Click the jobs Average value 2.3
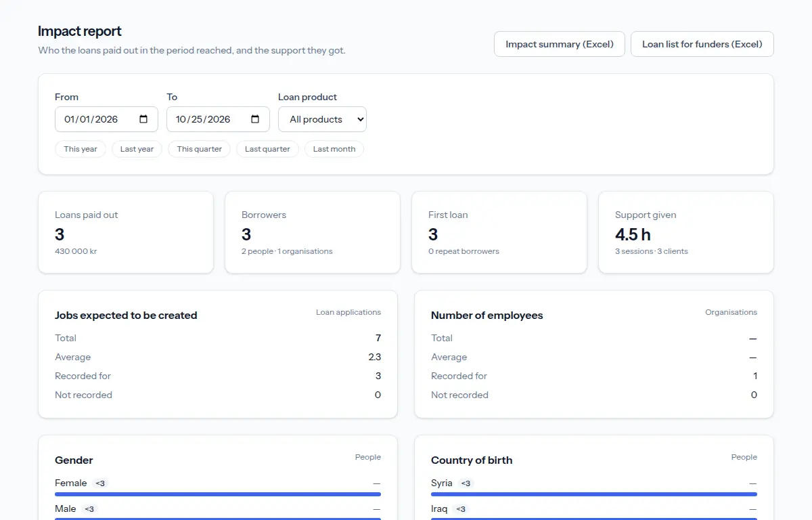This screenshot has height=520, width=812. click(x=374, y=357)
